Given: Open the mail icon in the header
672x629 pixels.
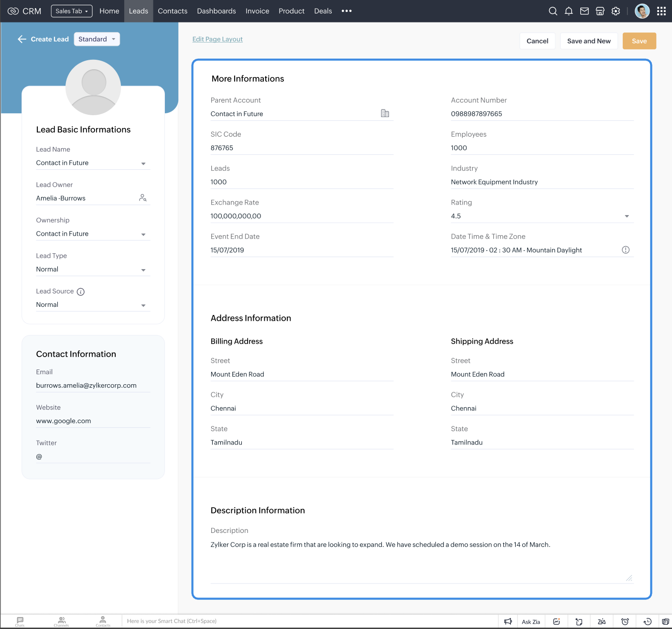Looking at the screenshot, I should (x=584, y=11).
